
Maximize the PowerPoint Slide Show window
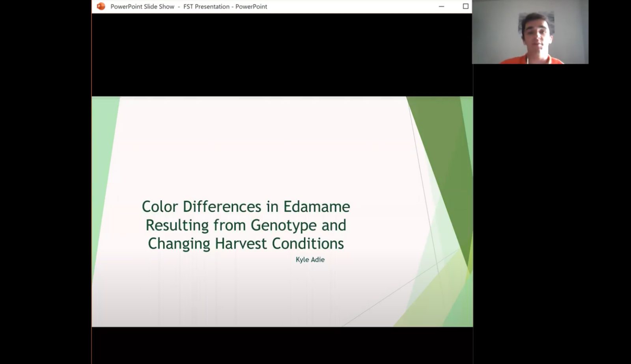click(x=465, y=6)
